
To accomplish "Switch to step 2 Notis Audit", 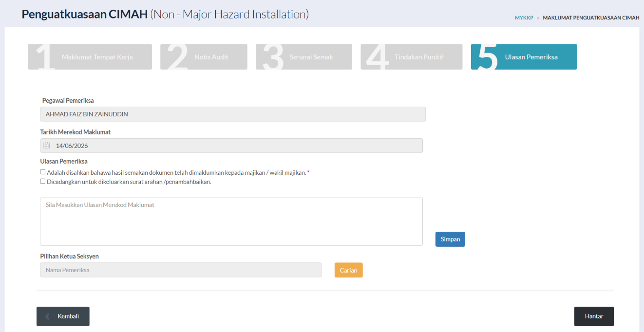I will (x=204, y=57).
